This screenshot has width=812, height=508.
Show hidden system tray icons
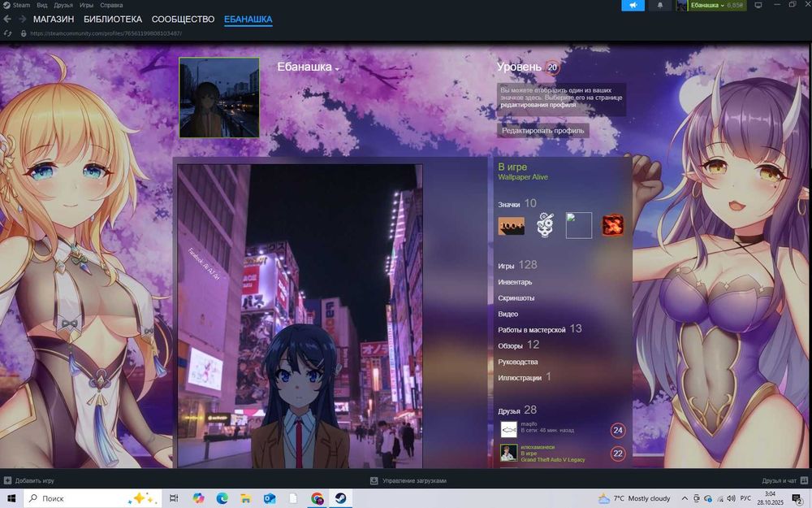[685, 498]
